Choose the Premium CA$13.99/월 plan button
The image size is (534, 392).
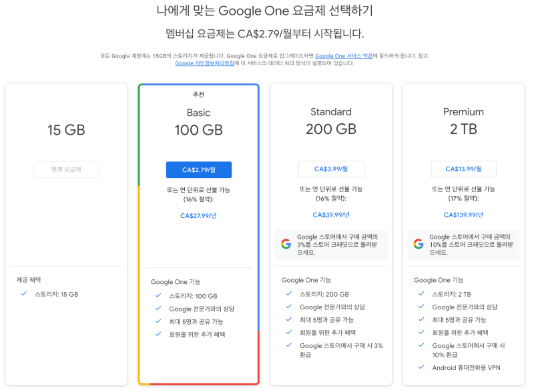(x=463, y=169)
